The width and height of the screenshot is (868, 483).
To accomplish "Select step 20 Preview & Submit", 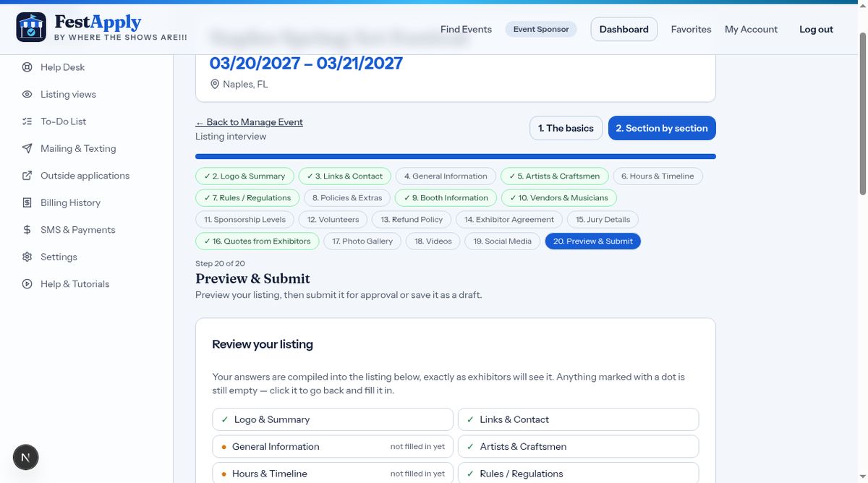I will coord(593,241).
